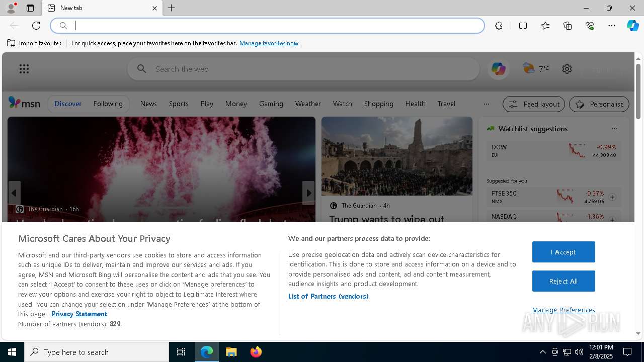This screenshot has width=644, height=362.
Task: Open the Money menu item
Action: [x=236, y=104]
